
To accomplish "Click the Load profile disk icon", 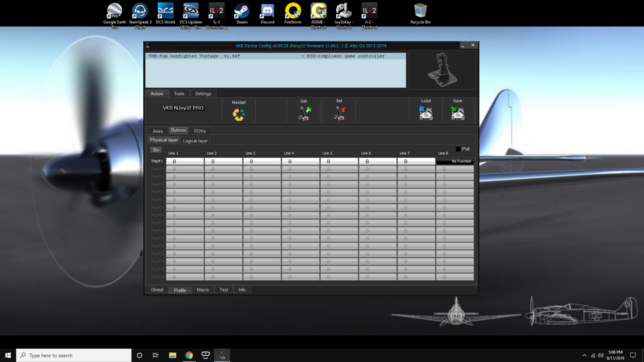I will coord(426,113).
